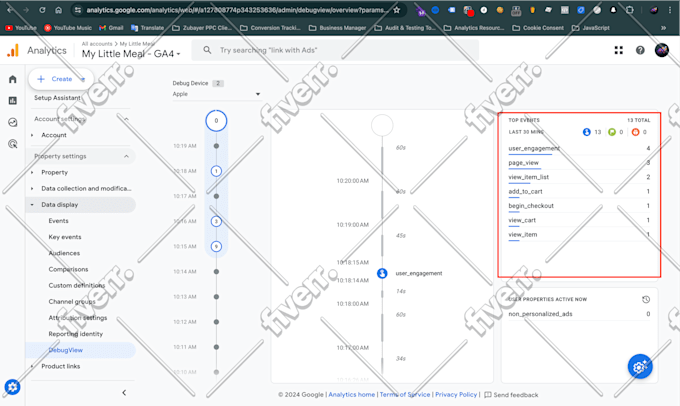Open the Explore icon in sidebar

point(13,122)
